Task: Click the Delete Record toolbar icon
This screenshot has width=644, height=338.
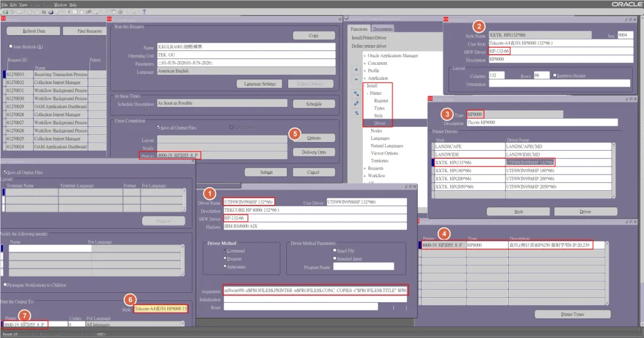Action: point(96,13)
